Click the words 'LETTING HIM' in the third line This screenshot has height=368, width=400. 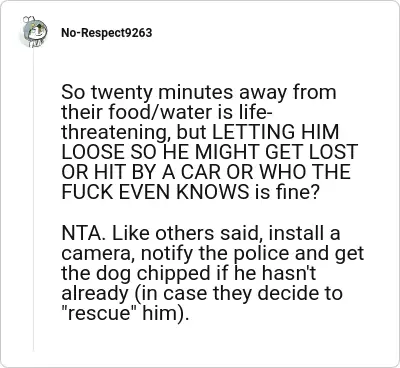[275, 132]
